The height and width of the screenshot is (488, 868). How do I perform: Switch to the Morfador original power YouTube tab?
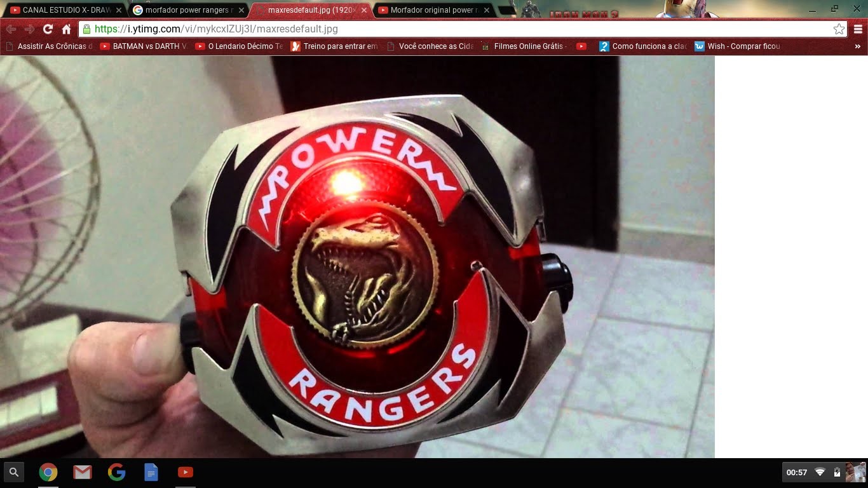(x=434, y=10)
